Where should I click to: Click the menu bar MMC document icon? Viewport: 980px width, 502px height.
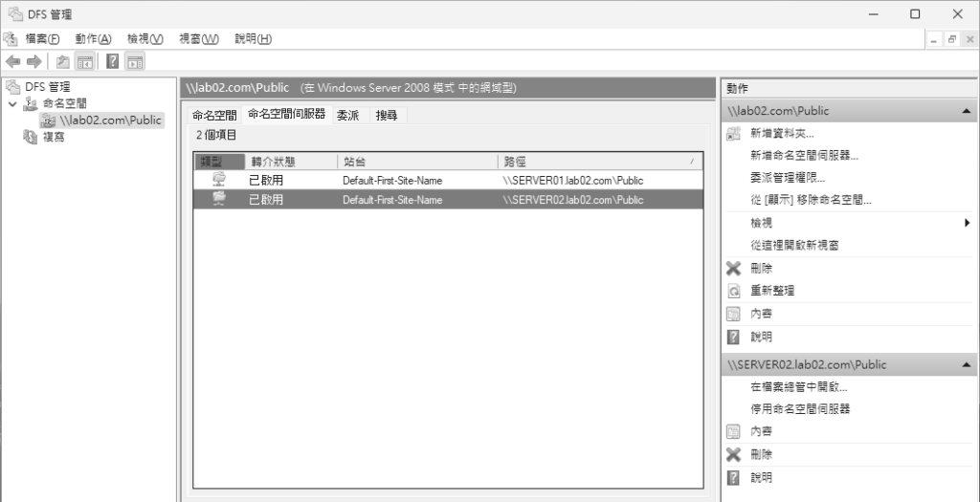pos(10,38)
